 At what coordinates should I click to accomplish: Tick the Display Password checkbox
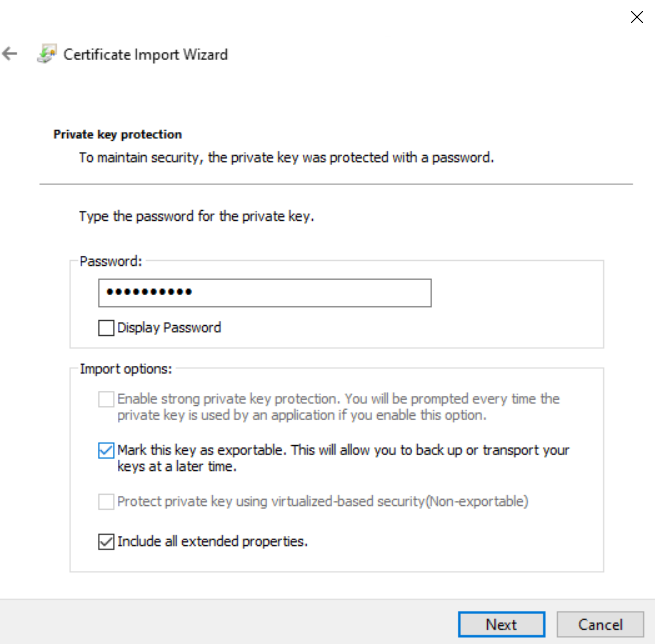click(106, 327)
